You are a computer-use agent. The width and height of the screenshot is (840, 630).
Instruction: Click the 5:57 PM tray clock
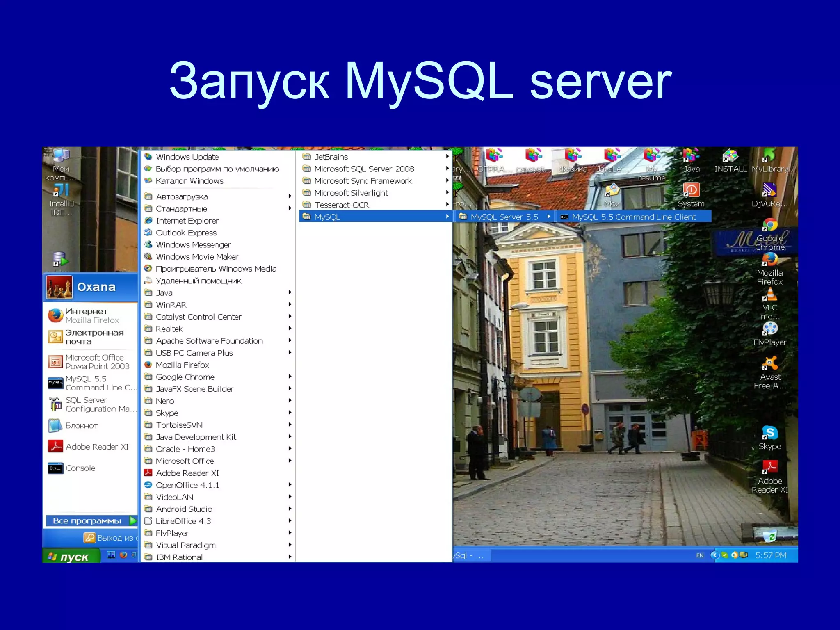tap(771, 555)
